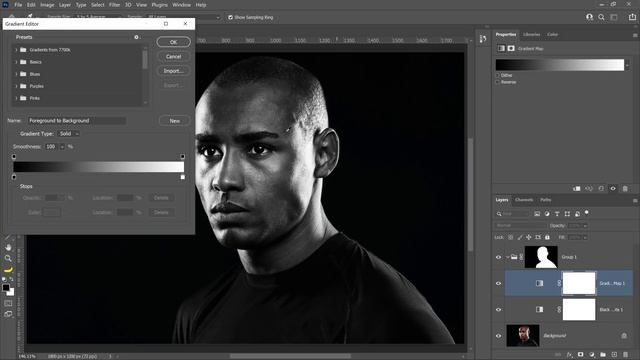This screenshot has height=360, width=640.
Task: Lock transparent pixels in Layers panel
Action: coord(510,237)
